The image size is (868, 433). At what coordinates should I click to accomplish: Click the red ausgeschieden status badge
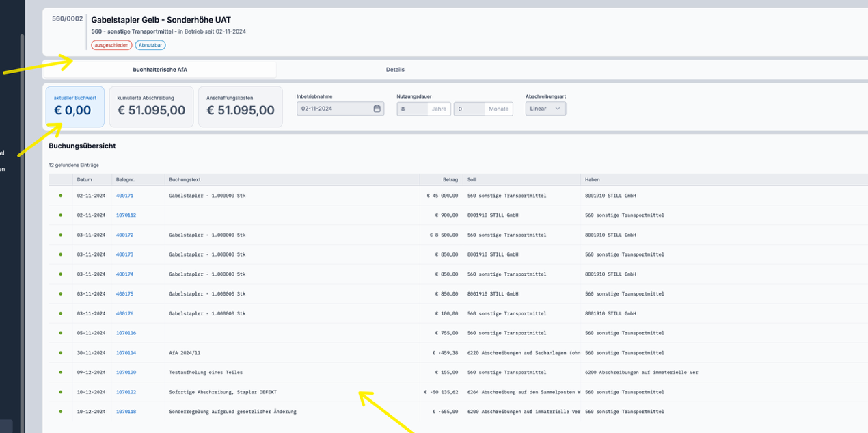tap(111, 45)
